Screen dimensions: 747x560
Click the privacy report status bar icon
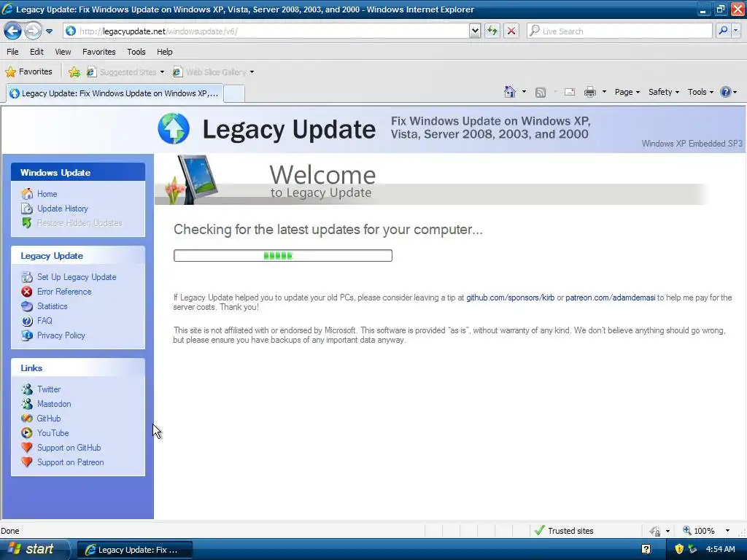click(x=655, y=531)
